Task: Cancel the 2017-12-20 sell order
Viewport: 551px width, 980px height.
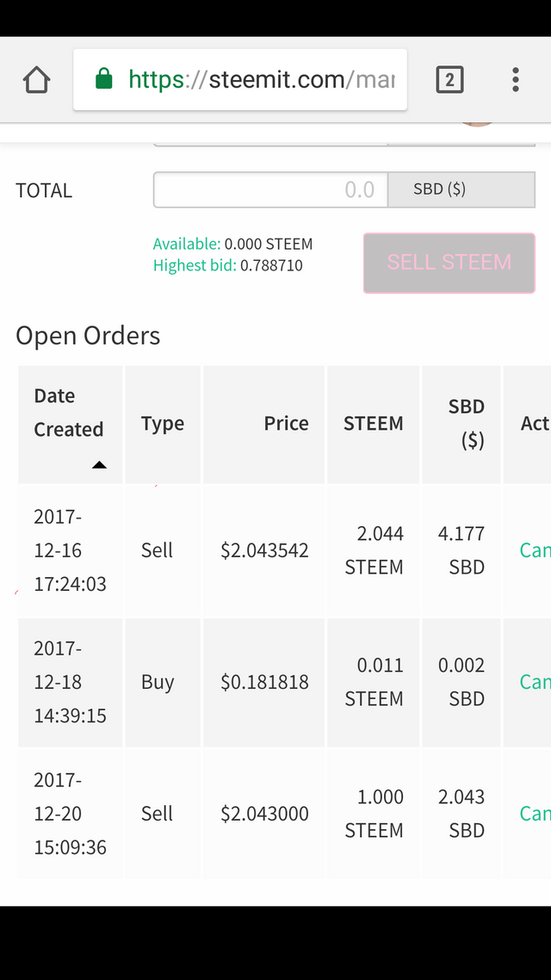Action: coord(535,814)
